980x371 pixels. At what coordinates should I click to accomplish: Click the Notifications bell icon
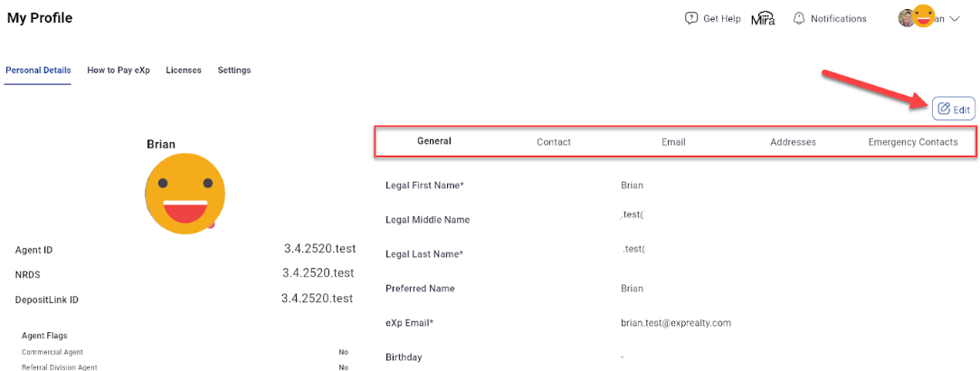pos(799,18)
